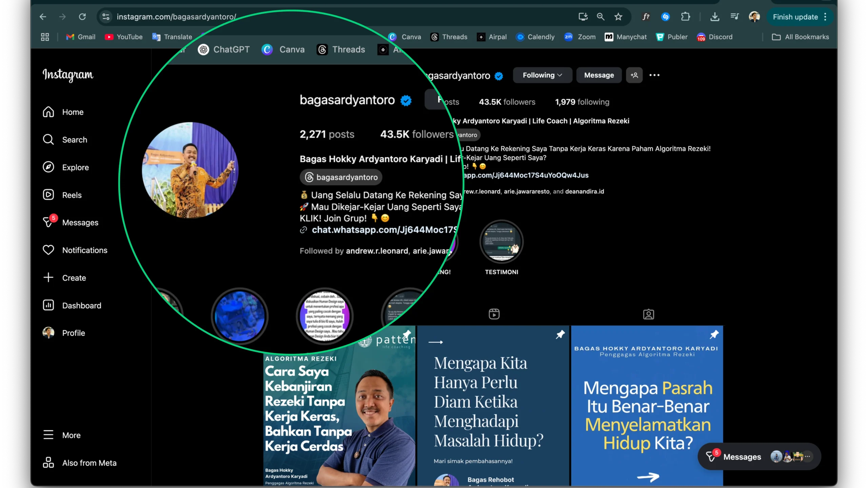View site information icon in address bar
Screen dimensions: 868x488
(106, 17)
